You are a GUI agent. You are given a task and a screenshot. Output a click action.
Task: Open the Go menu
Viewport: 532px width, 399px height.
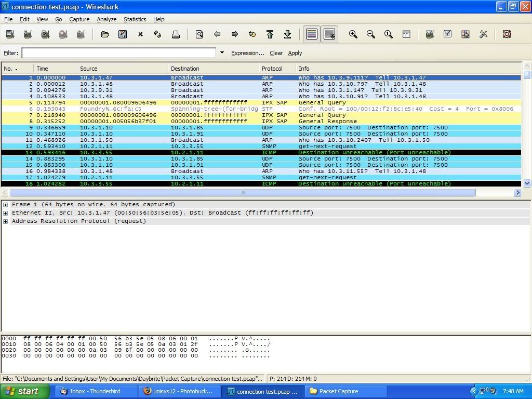(59, 19)
